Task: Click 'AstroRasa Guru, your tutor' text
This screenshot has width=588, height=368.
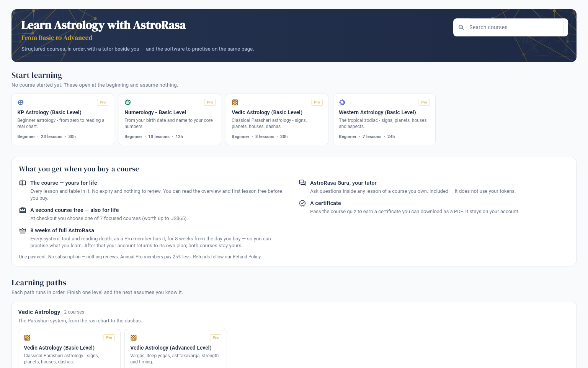Action: pyautogui.click(x=343, y=183)
